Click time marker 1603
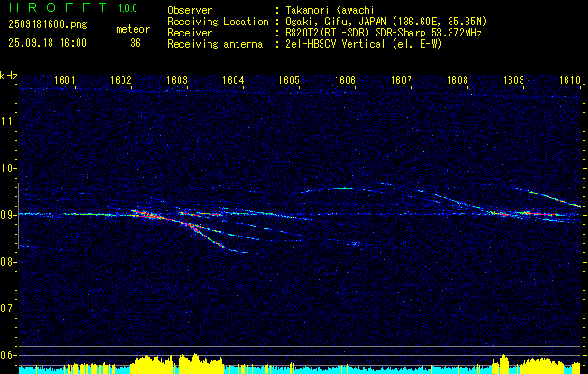 [x=177, y=80]
